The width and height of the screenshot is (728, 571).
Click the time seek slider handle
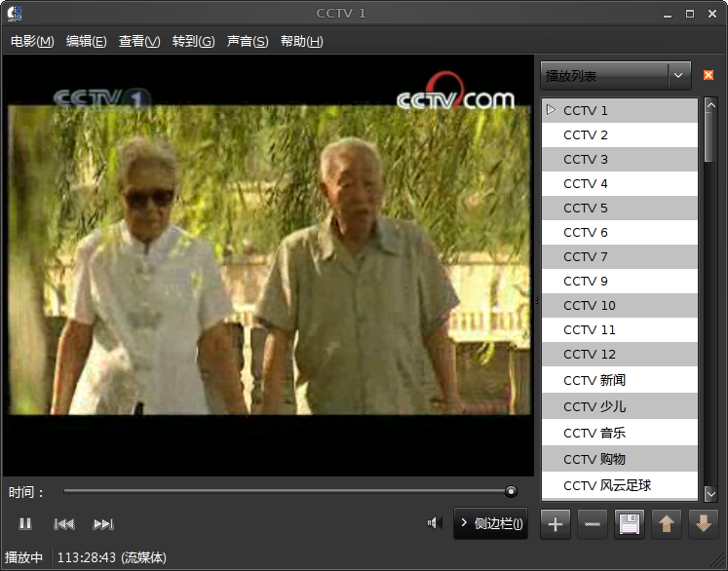pos(511,491)
